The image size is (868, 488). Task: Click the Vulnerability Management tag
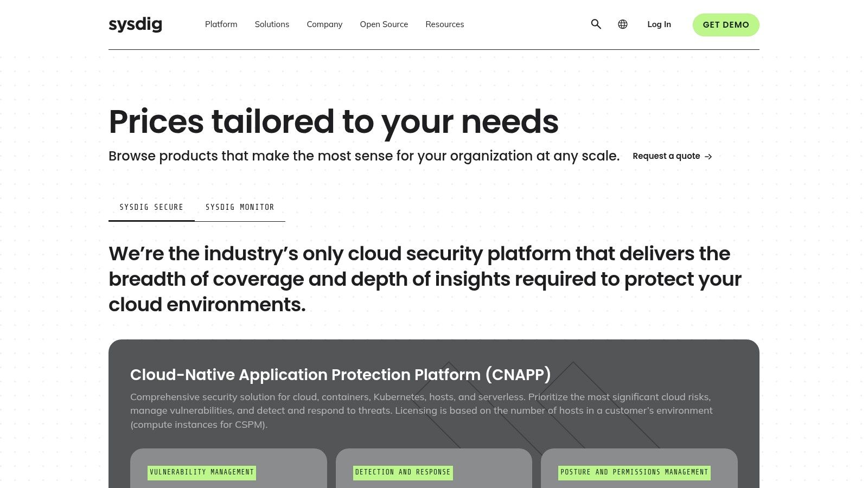[x=202, y=472]
